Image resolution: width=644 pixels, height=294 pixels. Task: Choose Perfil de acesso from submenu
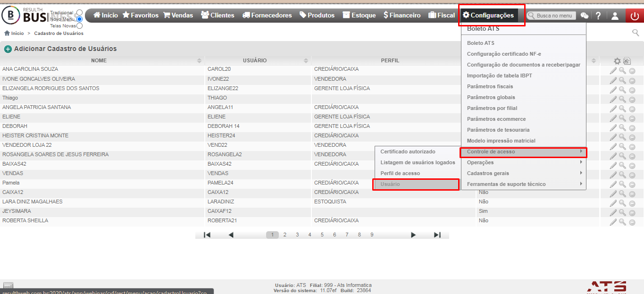pos(400,173)
